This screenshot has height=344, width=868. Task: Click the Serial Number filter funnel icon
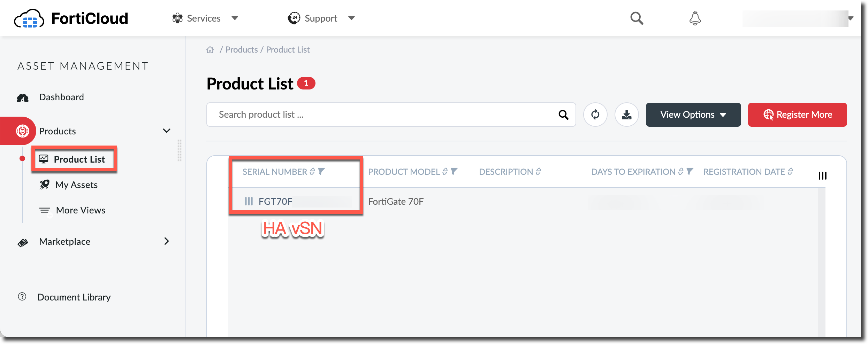(321, 171)
